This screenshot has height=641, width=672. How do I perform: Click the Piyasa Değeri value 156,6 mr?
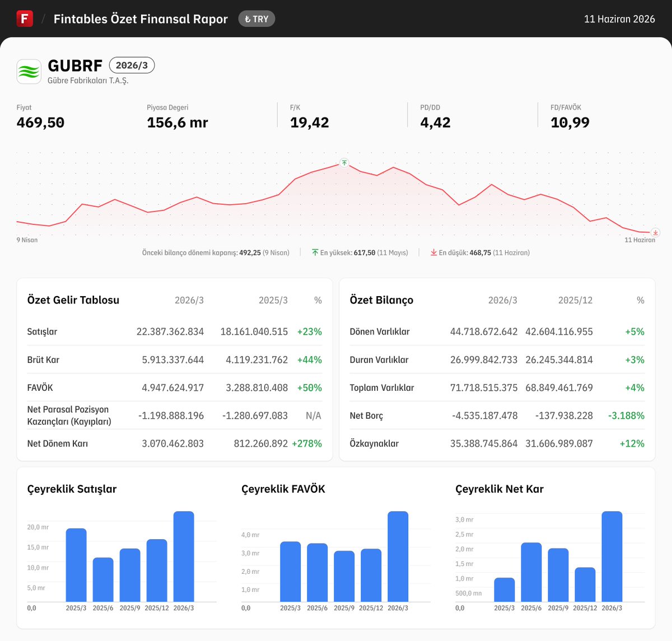click(178, 123)
